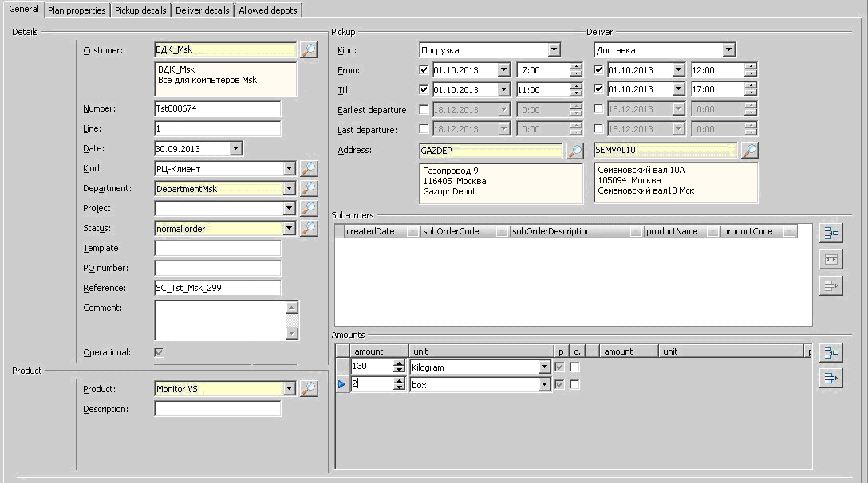Enable Deliver Earliest departure checkbox
The height and width of the screenshot is (483, 868).
(598, 109)
